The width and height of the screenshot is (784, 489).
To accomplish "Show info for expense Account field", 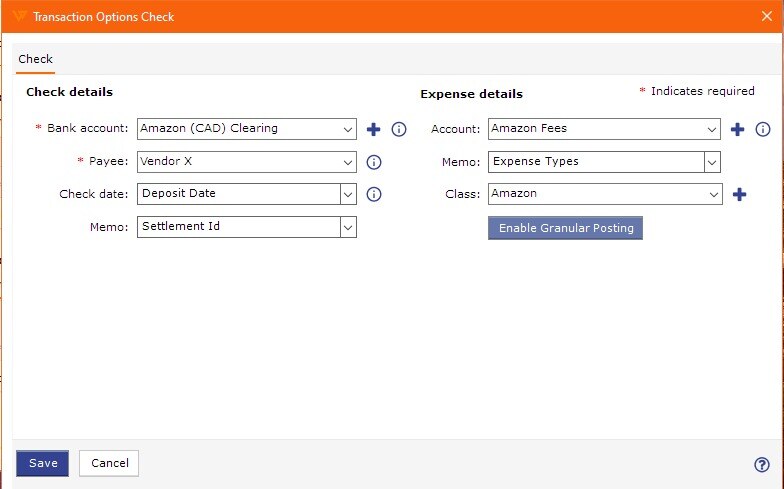I will click(x=762, y=130).
